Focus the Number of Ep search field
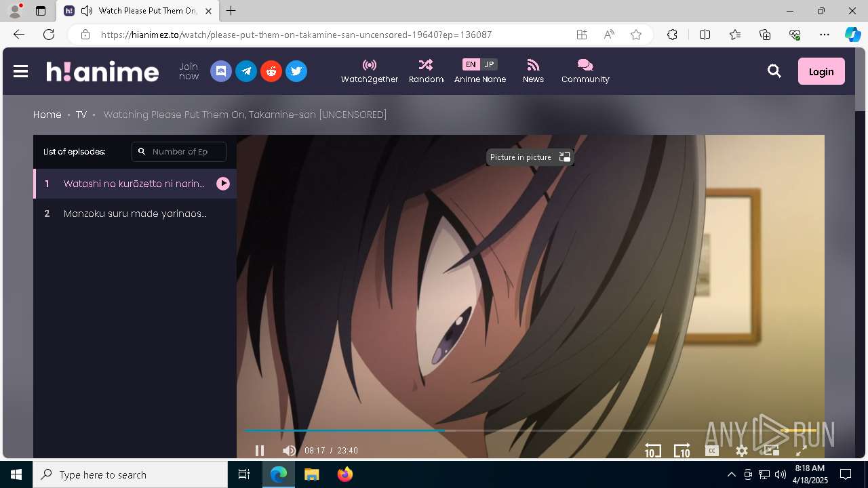 tap(179, 152)
